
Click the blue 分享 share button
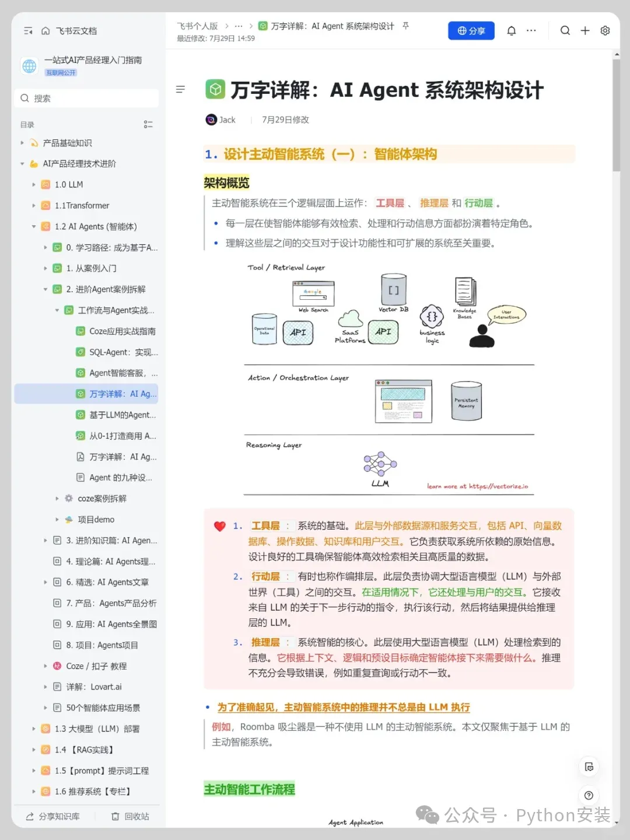click(471, 30)
